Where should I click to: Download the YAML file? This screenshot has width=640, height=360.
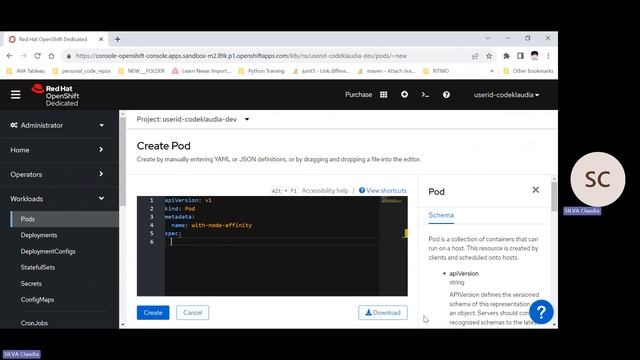click(383, 313)
